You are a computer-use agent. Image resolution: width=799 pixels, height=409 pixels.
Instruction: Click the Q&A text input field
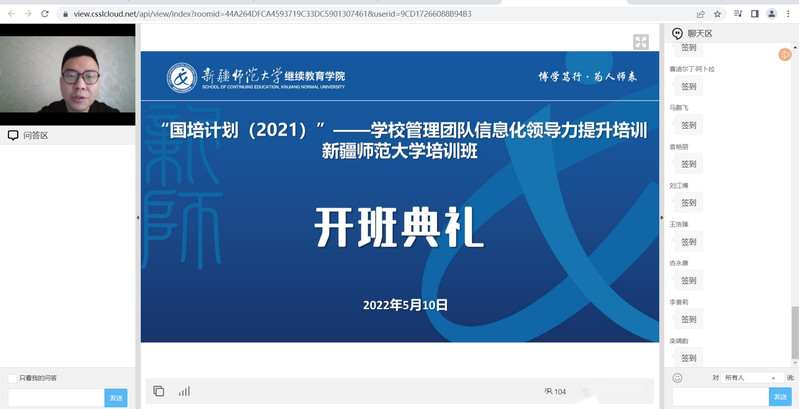pyautogui.click(x=57, y=398)
